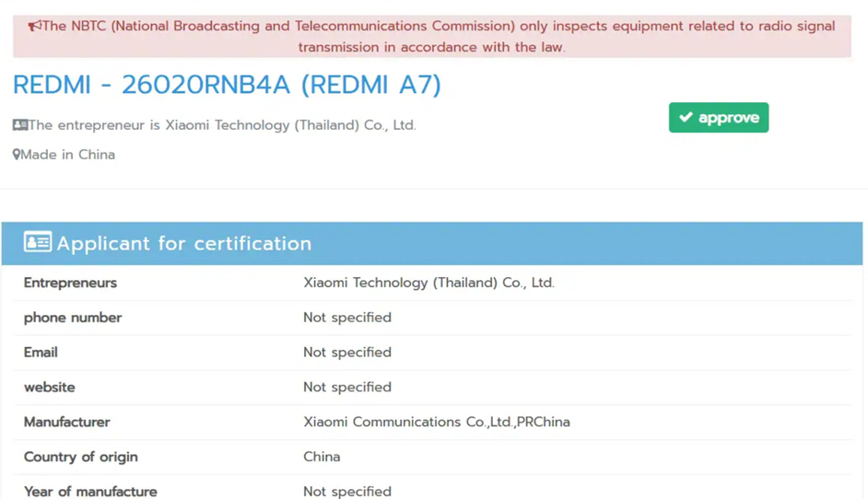Click the map pin icon before Made in China

(x=16, y=155)
